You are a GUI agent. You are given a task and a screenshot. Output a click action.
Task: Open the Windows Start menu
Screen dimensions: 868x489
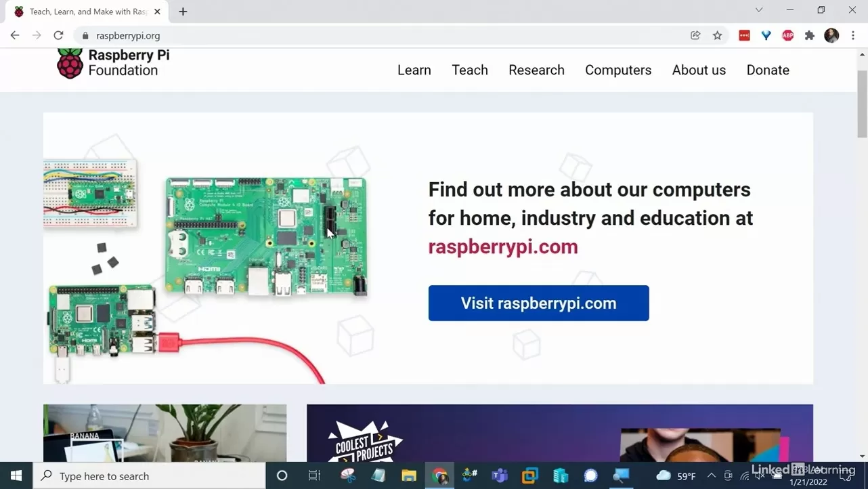[16, 475]
